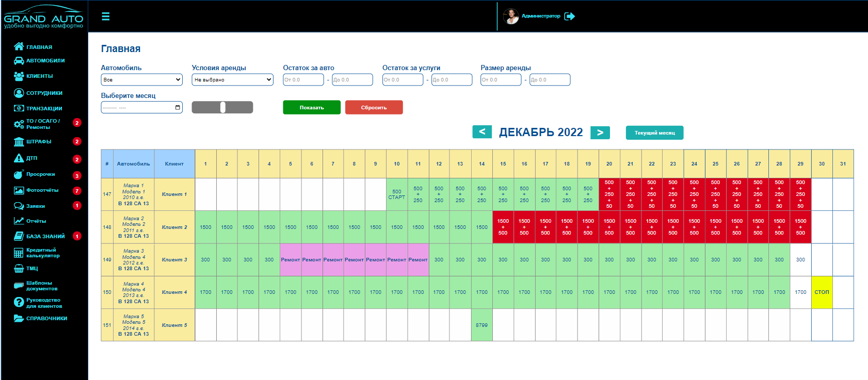Screen dimensions: 868x380
Task: Go to next month arrow button
Action: point(600,133)
